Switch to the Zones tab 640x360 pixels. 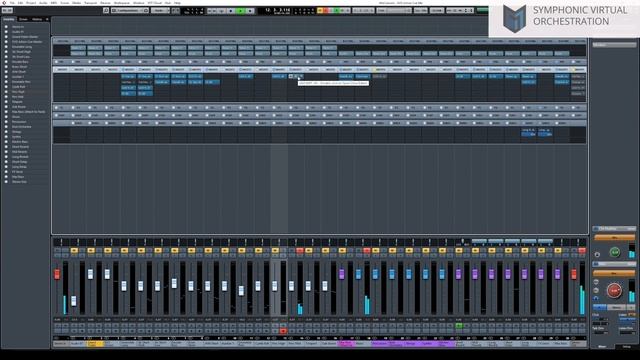click(23, 19)
